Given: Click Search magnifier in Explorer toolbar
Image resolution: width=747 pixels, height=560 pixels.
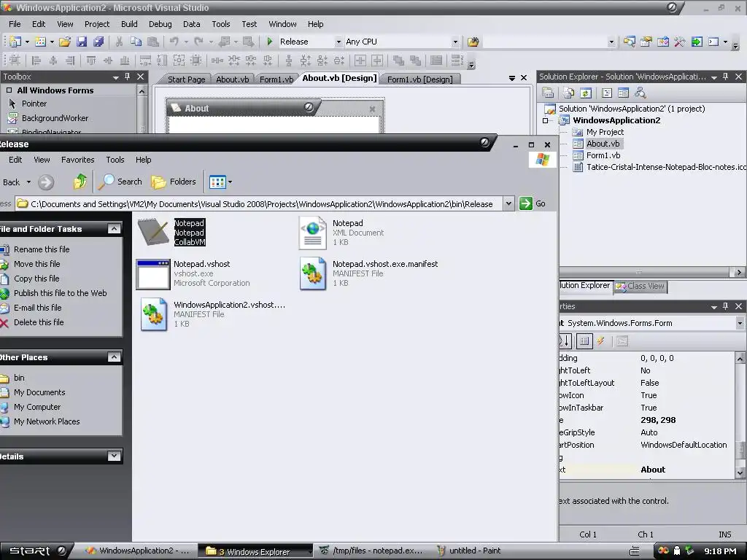Looking at the screenshot, I should [x=120, y=182].
